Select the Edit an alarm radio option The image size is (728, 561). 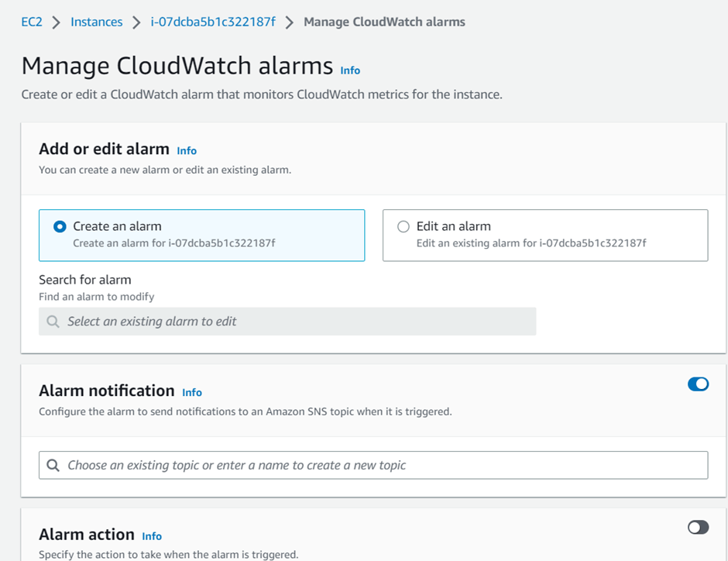[x=403, y=227]
